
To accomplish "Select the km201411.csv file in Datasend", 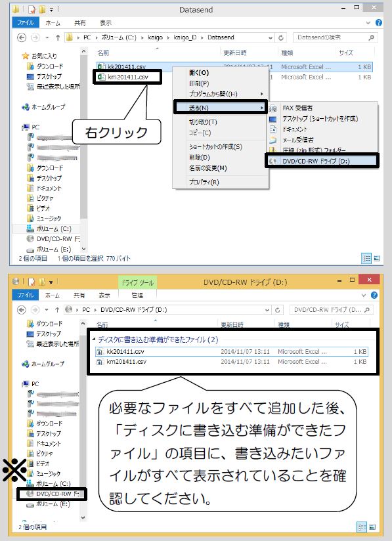I will click(127, 77).
